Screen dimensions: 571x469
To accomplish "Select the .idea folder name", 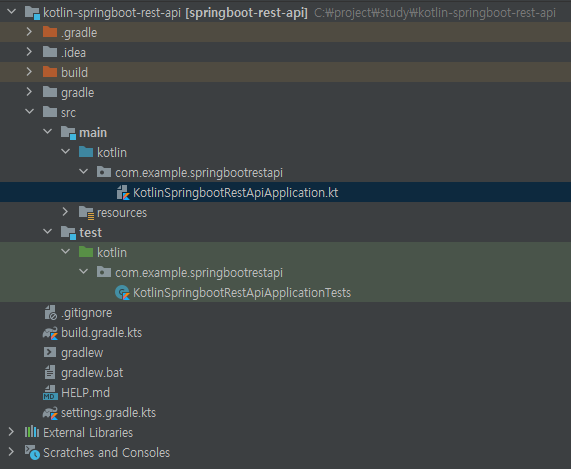I will (x=73, y=52).
